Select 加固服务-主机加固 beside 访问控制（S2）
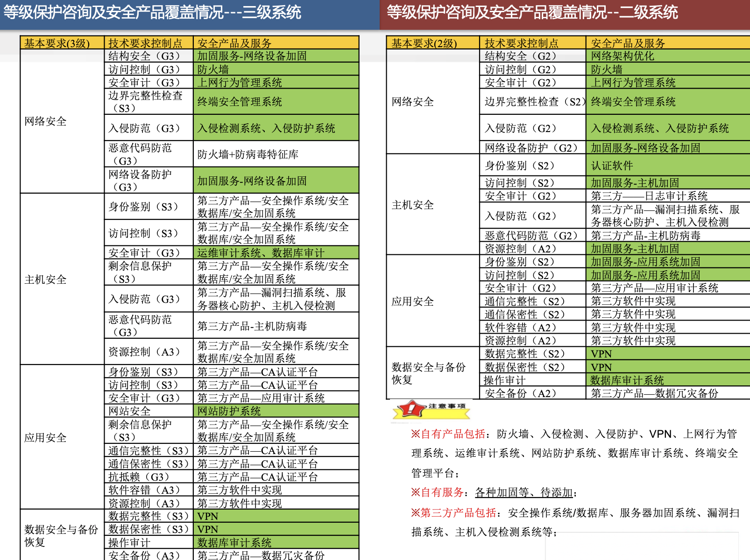Viewport: 750px width, 560px height. tap(668, 183)
